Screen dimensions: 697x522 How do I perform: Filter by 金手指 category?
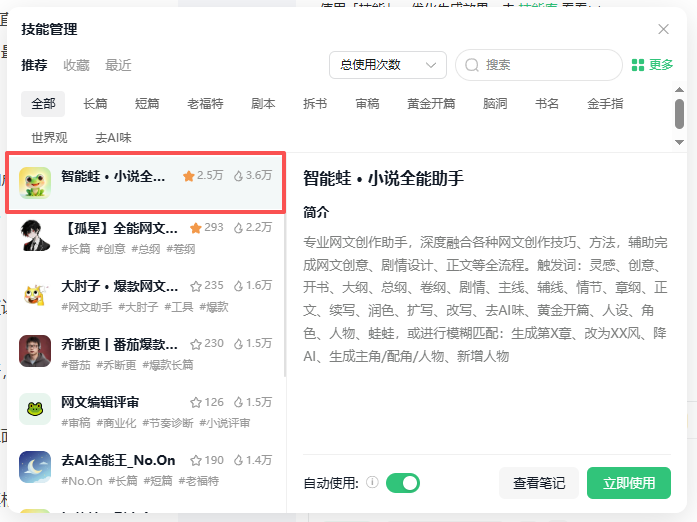point(605,104)
